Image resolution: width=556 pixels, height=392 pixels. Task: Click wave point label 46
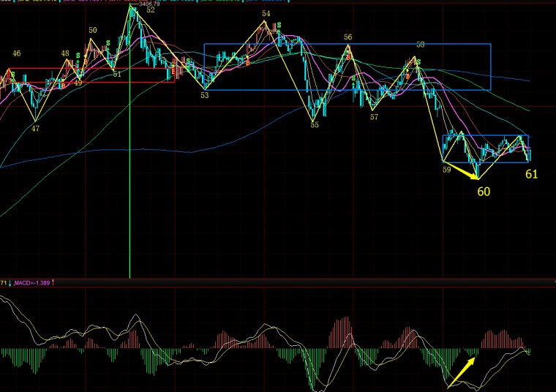pos(16,53)
